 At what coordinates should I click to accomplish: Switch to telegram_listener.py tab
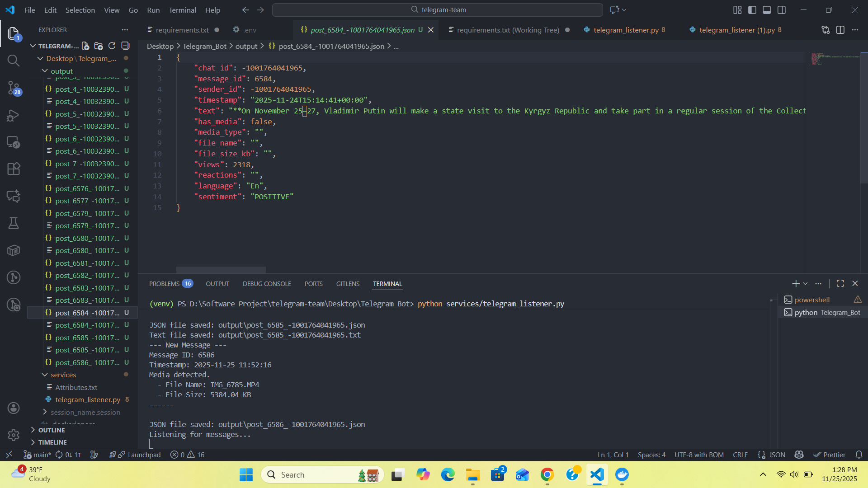coord(625,30)
